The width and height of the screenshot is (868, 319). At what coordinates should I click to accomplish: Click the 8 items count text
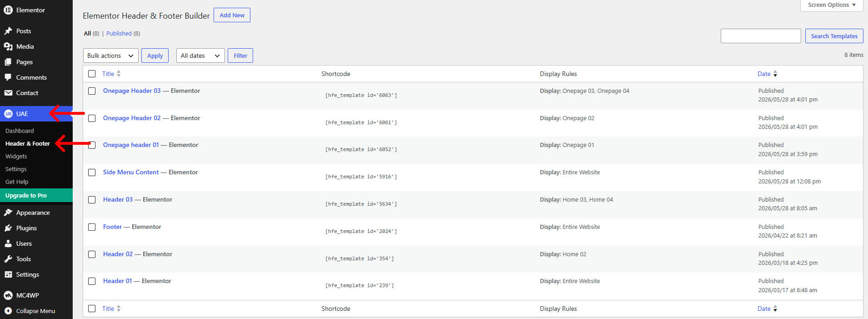pyautogui.click(x=854, y=55)
